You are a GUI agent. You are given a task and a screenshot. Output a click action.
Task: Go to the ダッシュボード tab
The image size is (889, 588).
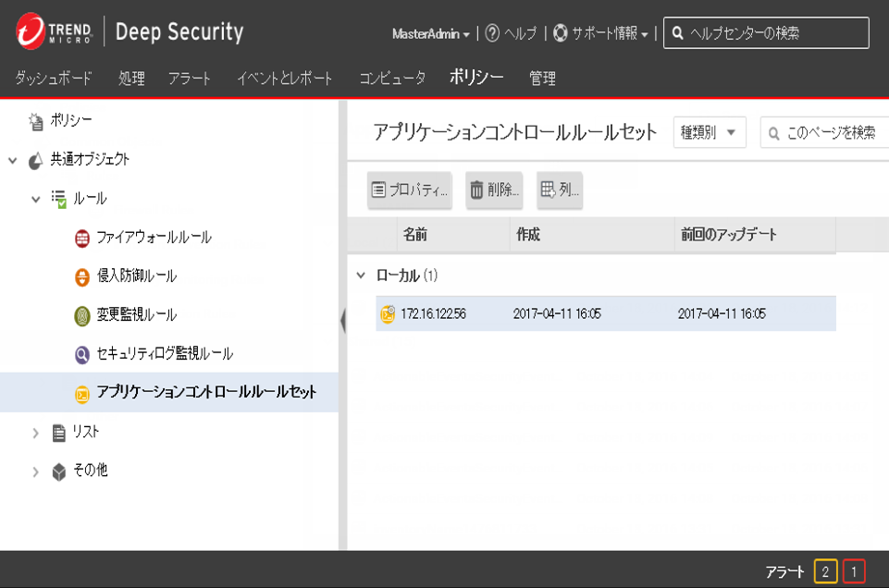coord(54,79)
